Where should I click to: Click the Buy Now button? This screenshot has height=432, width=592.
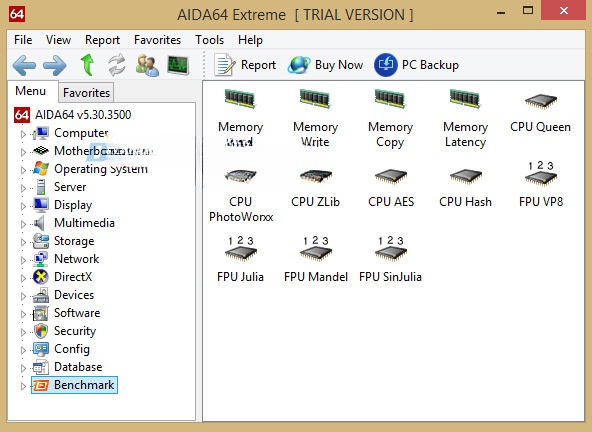325,65
